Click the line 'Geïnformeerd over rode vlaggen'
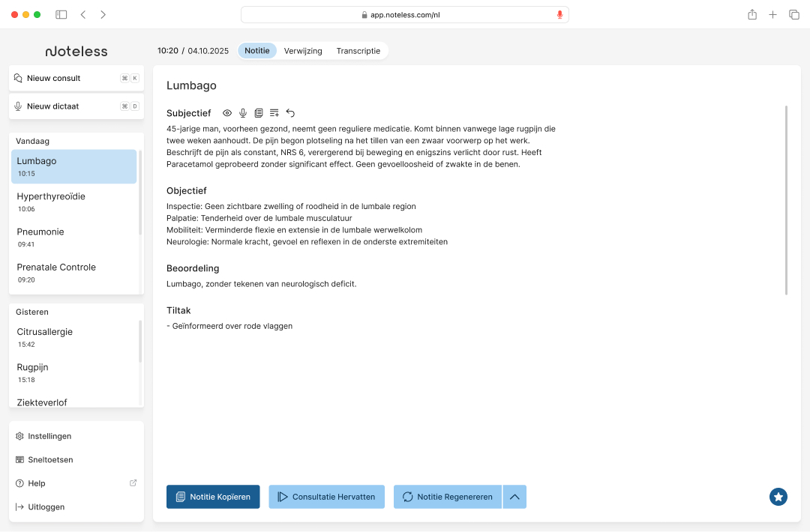This screenshot has height=532, width=810. [x=229, y=326]
